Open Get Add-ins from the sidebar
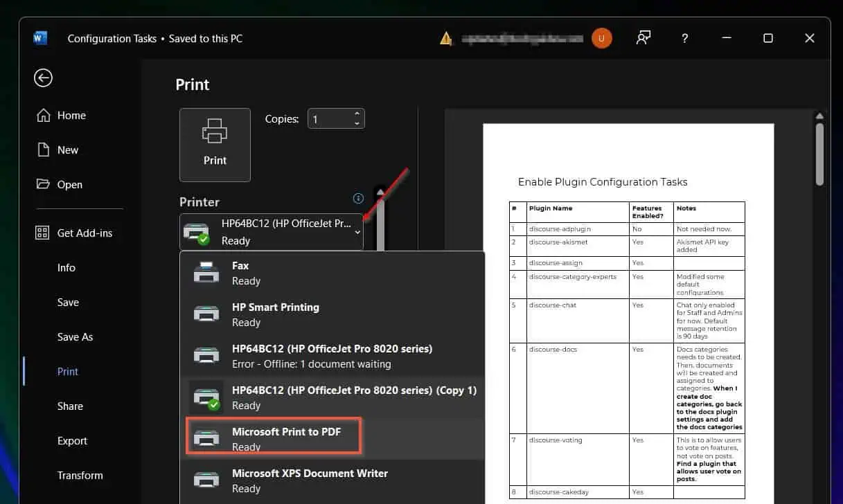Viewport: 843px width, 504px height. [74, 233]
